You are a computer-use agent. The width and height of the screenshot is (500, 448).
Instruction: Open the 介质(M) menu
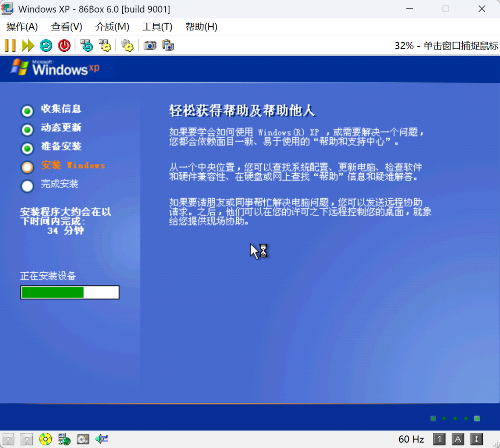tap(112, 26)
